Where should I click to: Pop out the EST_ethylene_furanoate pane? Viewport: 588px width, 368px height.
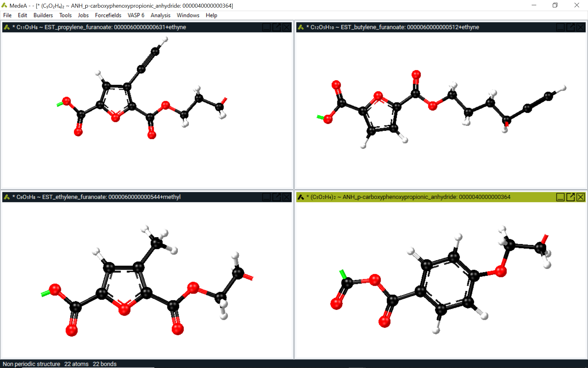pyautogui.click(x=277, y=197)
